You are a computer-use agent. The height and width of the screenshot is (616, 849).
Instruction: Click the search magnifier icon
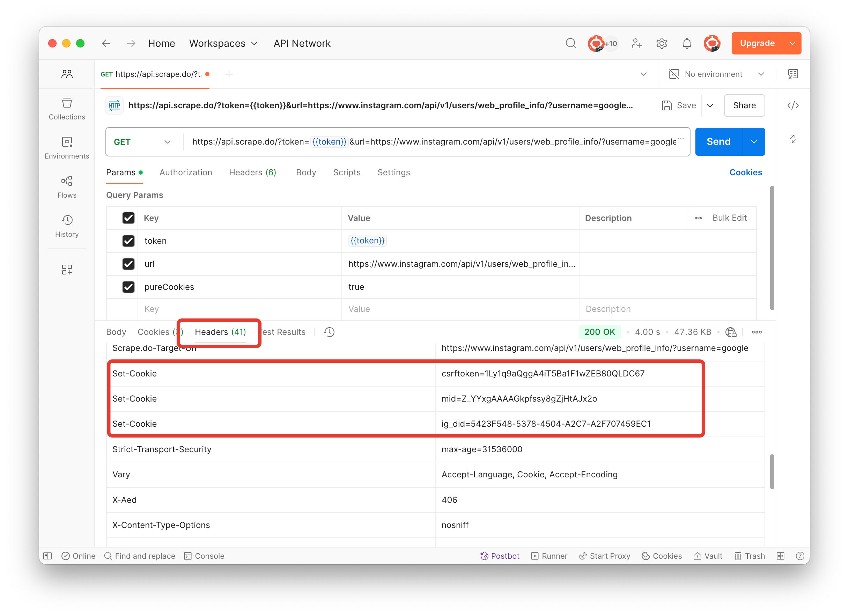coord(570,43)
